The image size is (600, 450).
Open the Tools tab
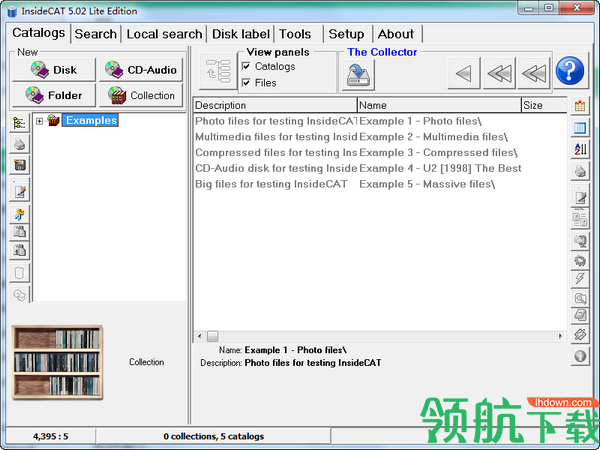299,34
